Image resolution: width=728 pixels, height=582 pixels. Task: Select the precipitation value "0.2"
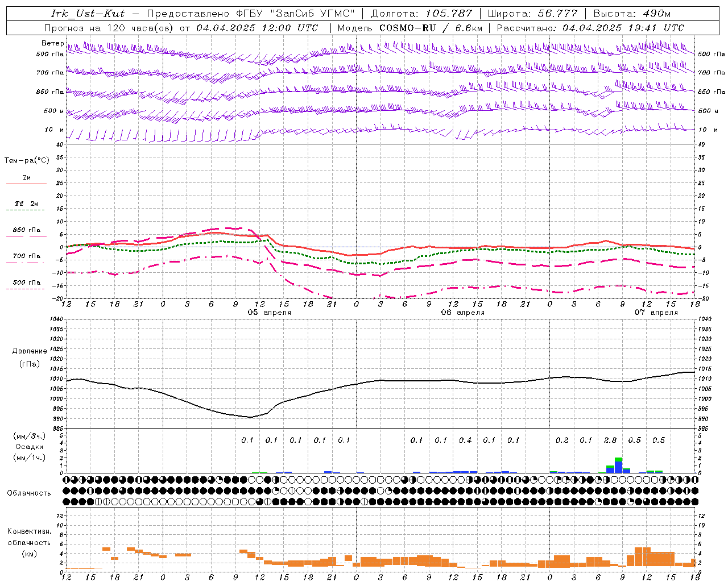point(562,440)
